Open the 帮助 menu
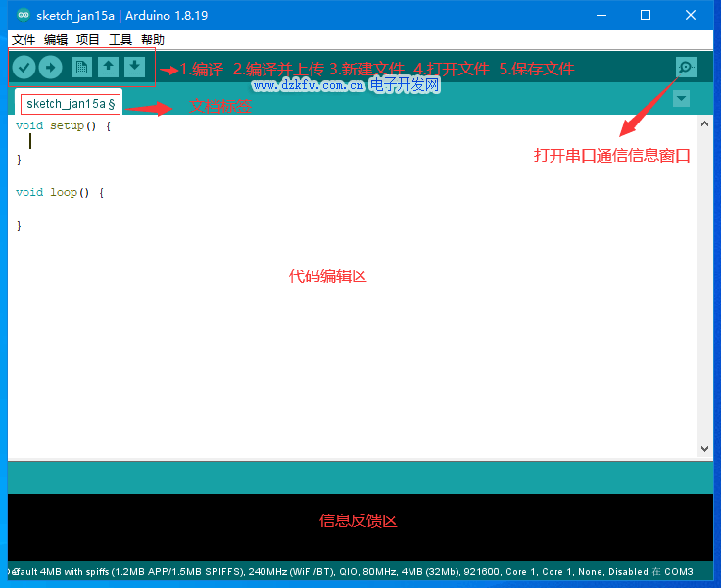The height and width of the screenshot is (588, 721). (153, 40)
